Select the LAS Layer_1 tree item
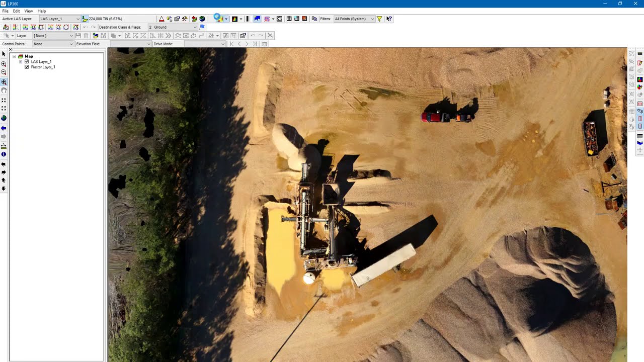Image resolution: width=644 pixels, height=362 pixels. tap(41, 62)
